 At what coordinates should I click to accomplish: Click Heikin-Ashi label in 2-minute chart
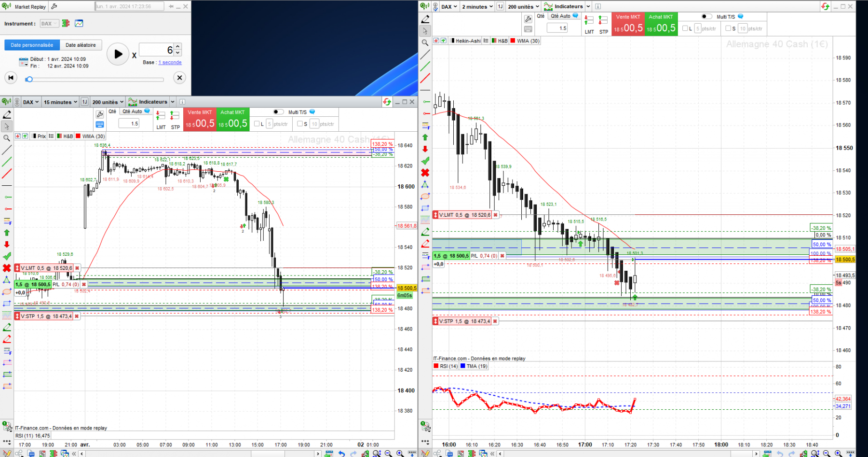pyautogui.click(x=468, y=41)
